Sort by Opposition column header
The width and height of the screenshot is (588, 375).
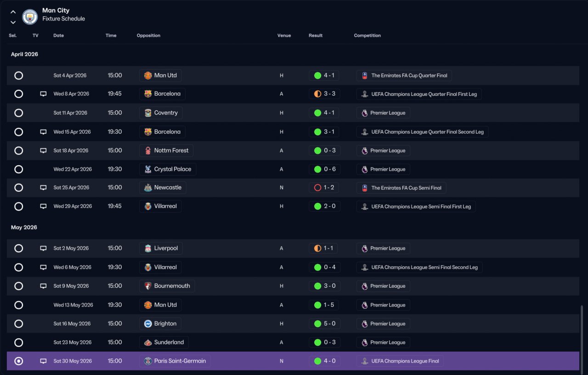(x=148, y=35)
